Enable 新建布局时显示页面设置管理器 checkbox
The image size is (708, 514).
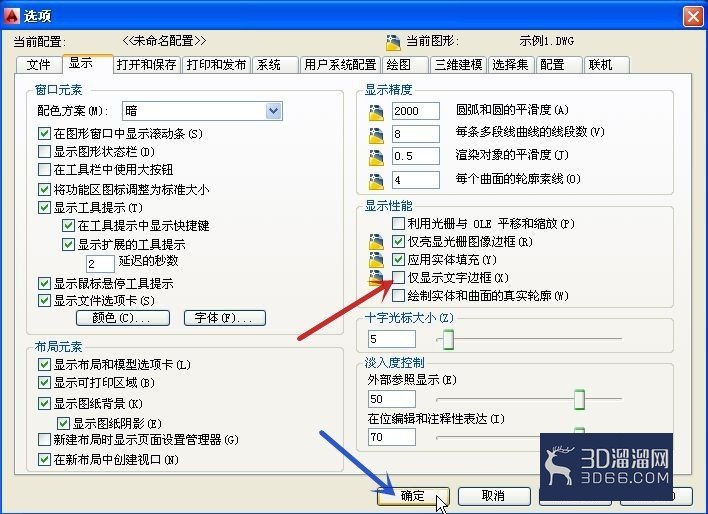pos(44,439)
